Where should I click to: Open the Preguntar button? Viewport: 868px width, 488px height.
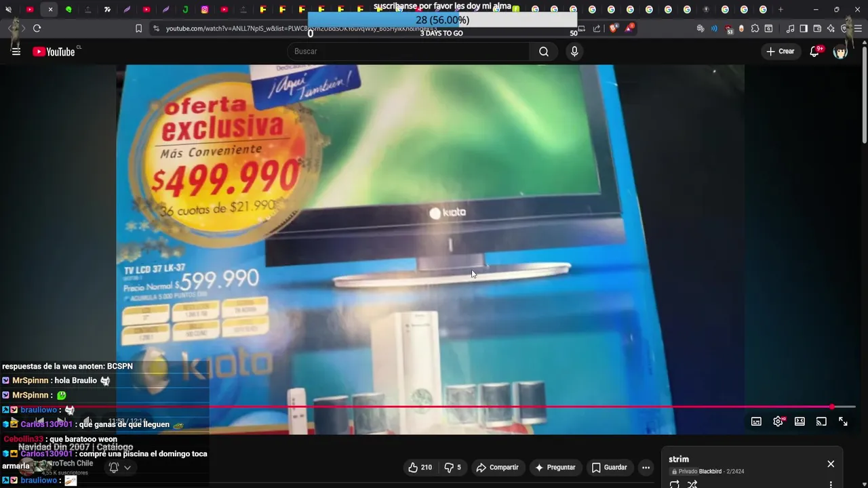pos(555,467)
